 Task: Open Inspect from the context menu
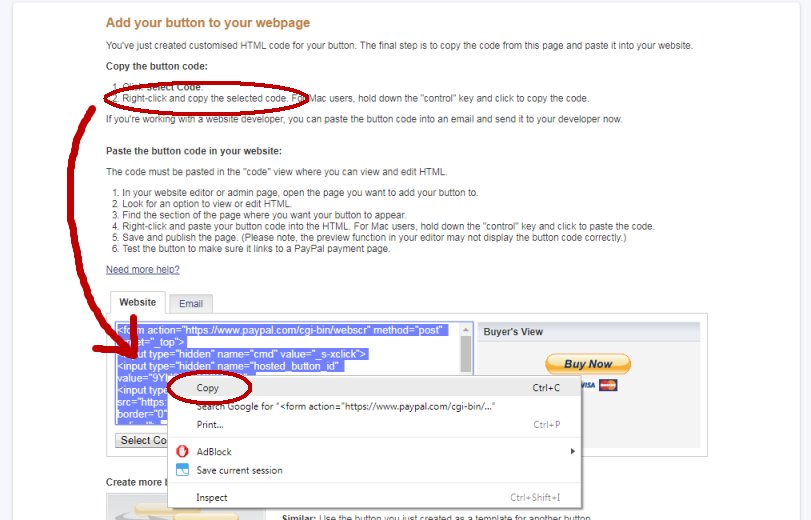tap(212, 497)
